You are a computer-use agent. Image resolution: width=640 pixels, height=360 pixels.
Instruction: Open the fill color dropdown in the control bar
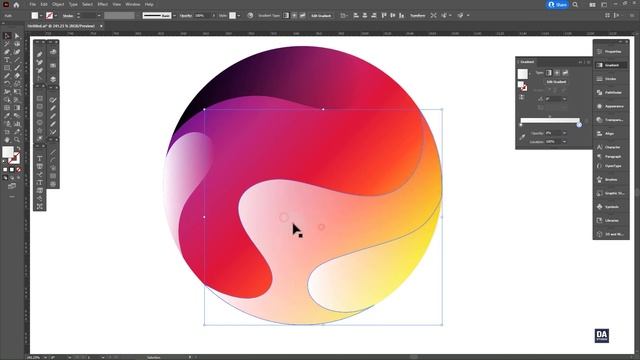coord(41,16)
